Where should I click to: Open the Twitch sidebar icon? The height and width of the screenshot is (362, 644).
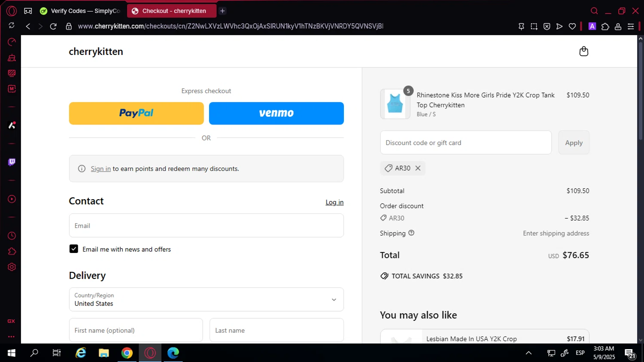pos(12,162)
